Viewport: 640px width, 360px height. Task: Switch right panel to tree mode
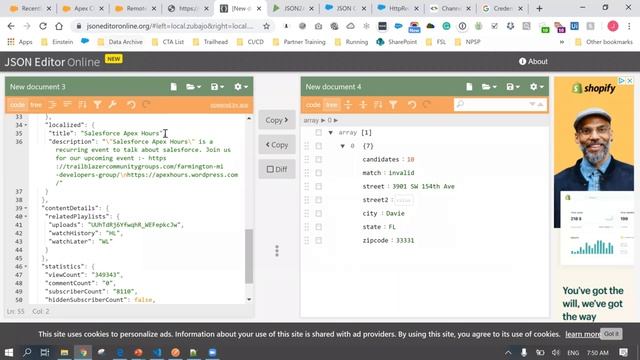(331, 105)
